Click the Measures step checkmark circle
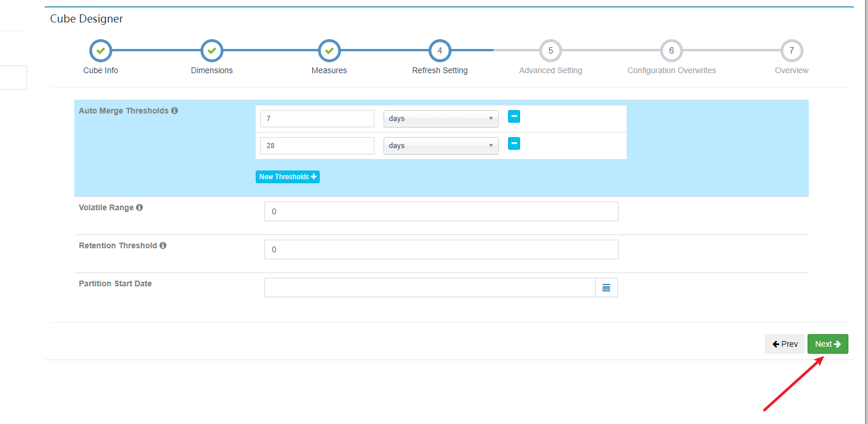This screenshot has width=868, height=424. tap(329, 51)
